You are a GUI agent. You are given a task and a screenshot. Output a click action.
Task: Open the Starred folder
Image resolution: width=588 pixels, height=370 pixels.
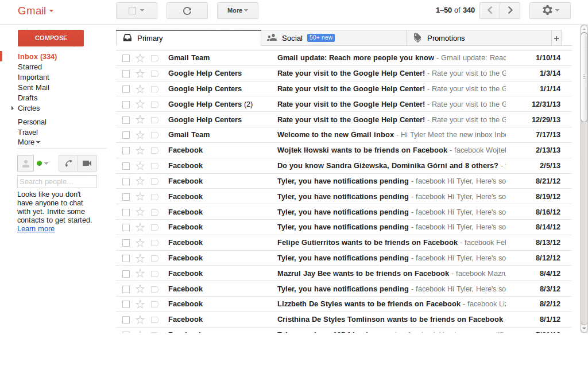click(x=30, y=67)
